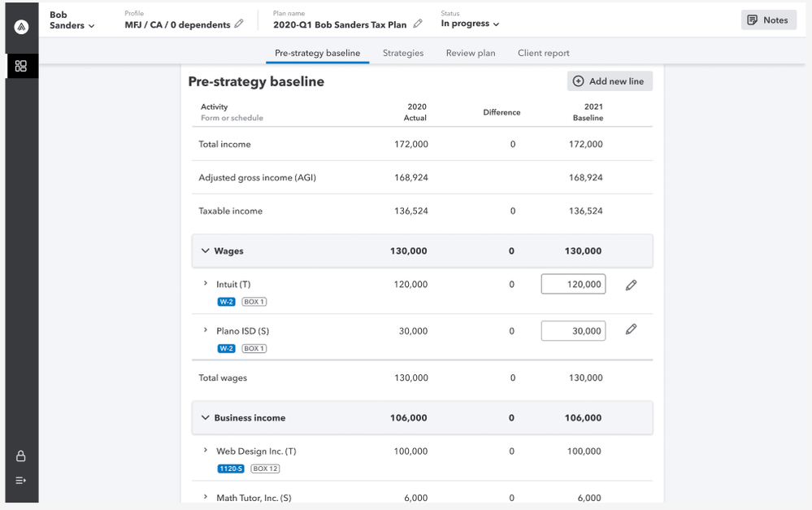Expand the sidebar using the bottom menu icon
Image resolution: width=812 pixels, height=510 pixels.
click(21, 481)
